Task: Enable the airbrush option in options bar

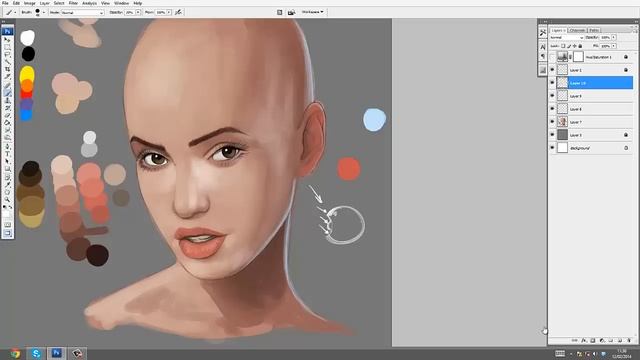Action: click(x=178, y=12)
